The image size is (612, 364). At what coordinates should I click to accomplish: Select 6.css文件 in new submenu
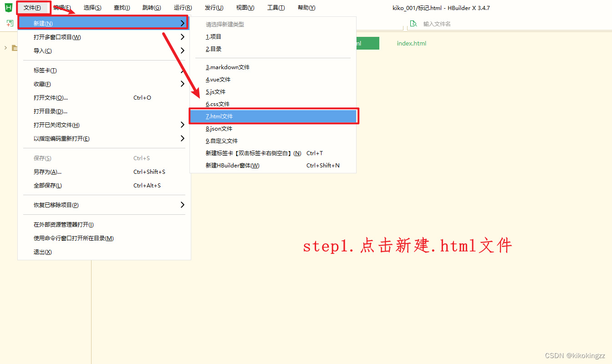coord(273,104)
